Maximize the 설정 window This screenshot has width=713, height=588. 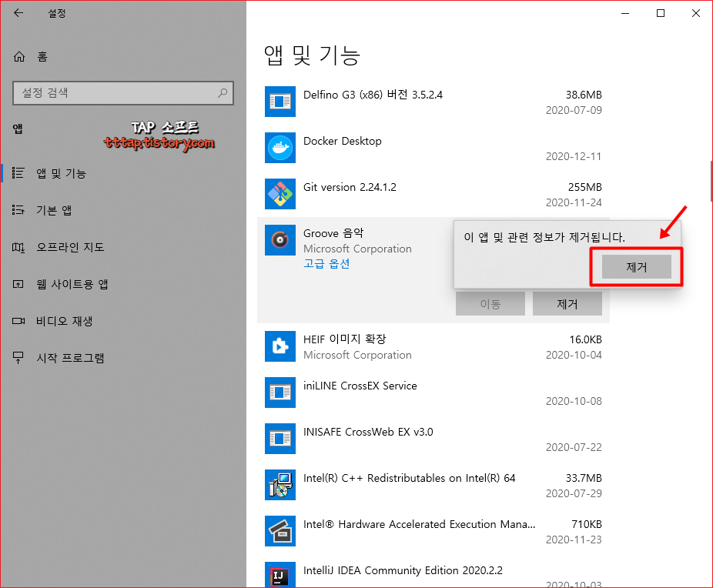tap(660, 13)
